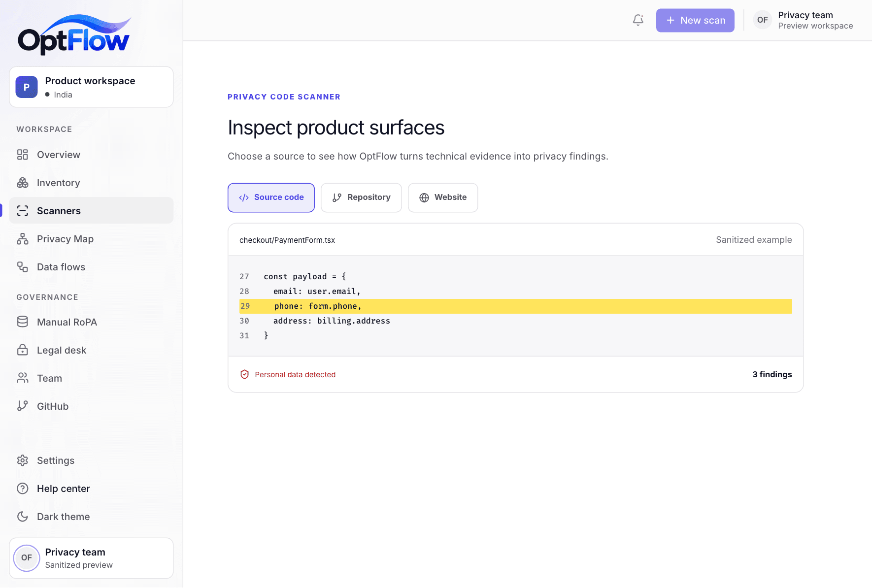
Task: Click the Overview grid icon
Action: pyautogui.click(x=23, y=155)
